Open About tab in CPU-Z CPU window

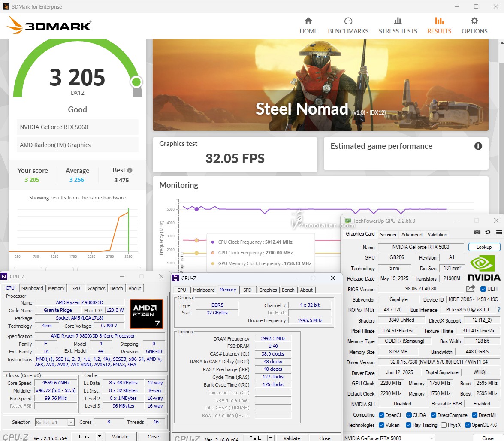(135, 288)
